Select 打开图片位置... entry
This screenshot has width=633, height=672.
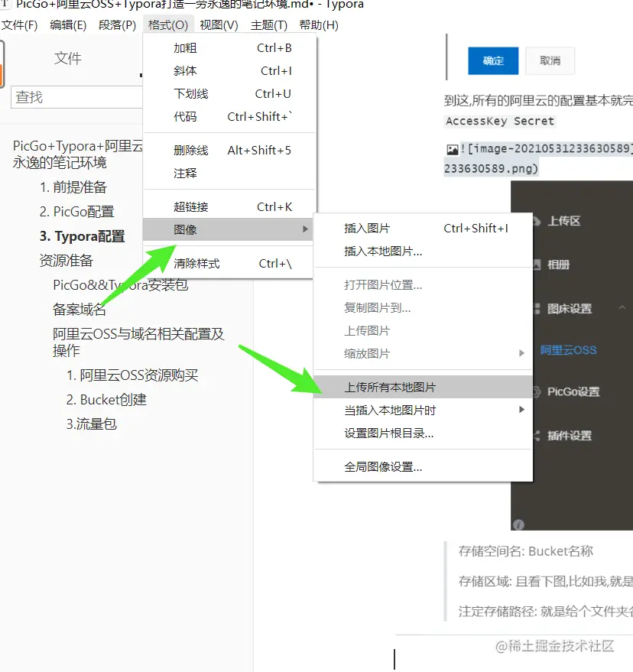423,285
